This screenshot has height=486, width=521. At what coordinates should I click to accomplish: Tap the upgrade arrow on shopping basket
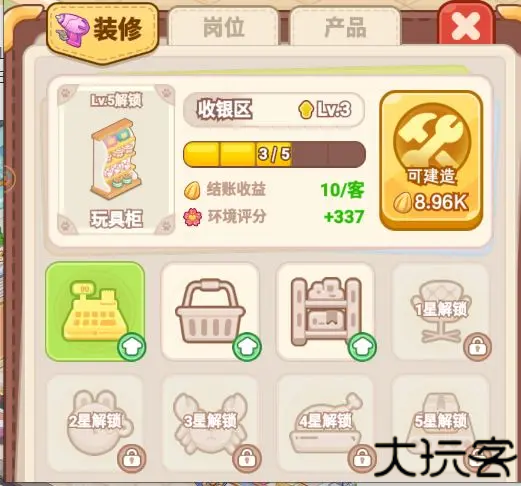click(x=247, y=347)
